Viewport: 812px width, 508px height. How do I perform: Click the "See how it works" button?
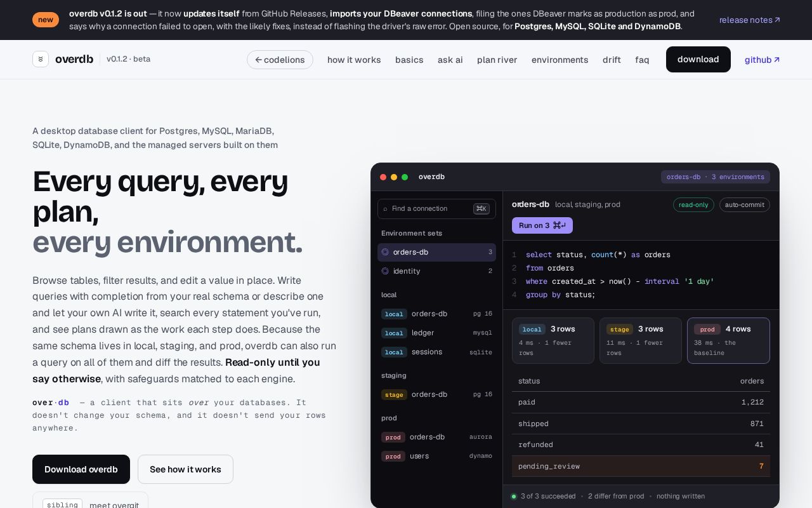coord(185,469)
